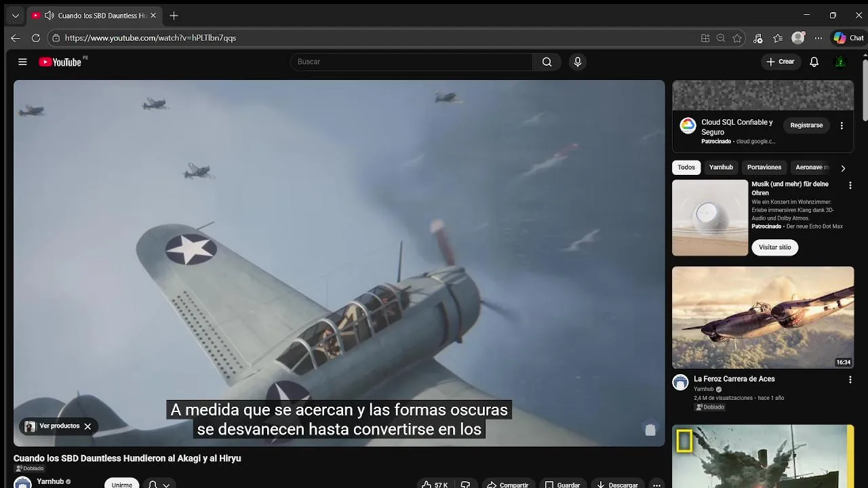Open a new browser tab
The height and width of the screenshot is (488, 868).
point(174,16)
